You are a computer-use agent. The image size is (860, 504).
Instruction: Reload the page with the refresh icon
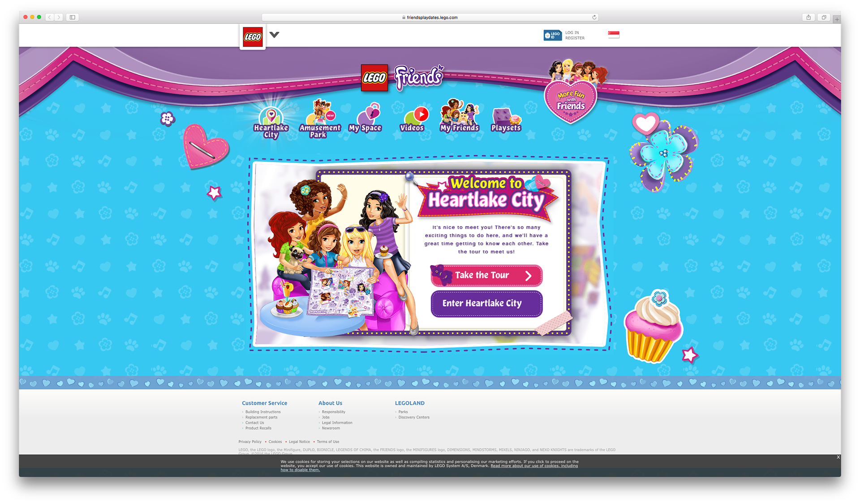pyautogui.click(x=594, y=17)
